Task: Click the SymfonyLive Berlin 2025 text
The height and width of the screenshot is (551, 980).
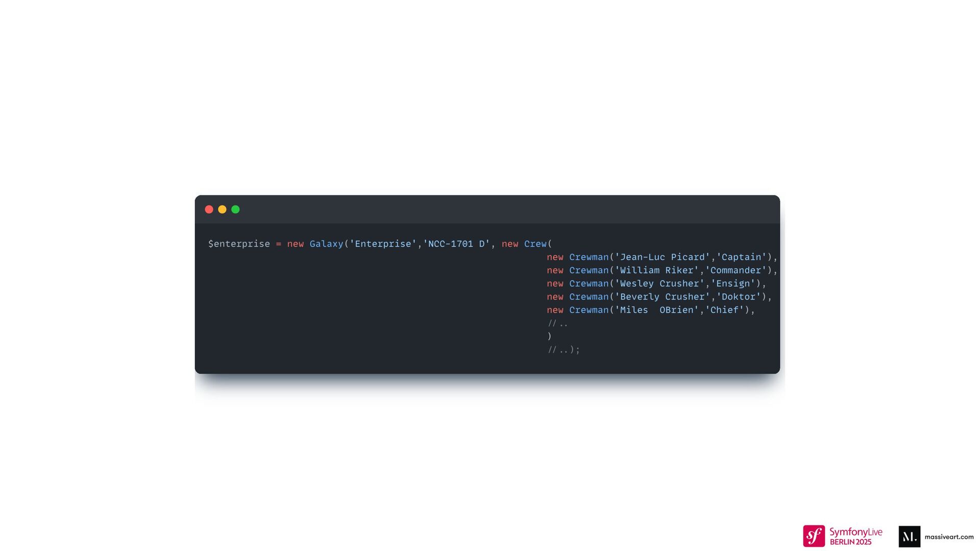Action: [x=855, y=537]
